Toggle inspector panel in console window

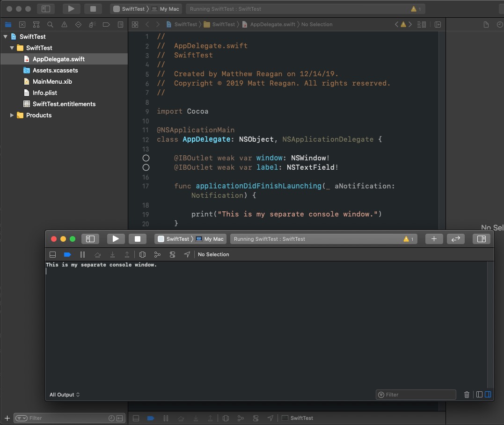coord(482,238)
